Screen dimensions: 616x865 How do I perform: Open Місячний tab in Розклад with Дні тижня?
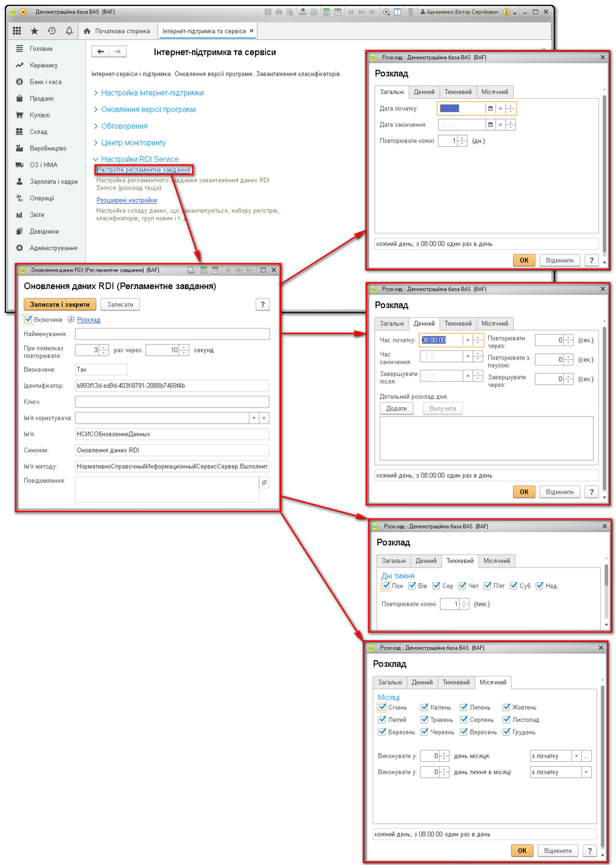tap(497, 561)
